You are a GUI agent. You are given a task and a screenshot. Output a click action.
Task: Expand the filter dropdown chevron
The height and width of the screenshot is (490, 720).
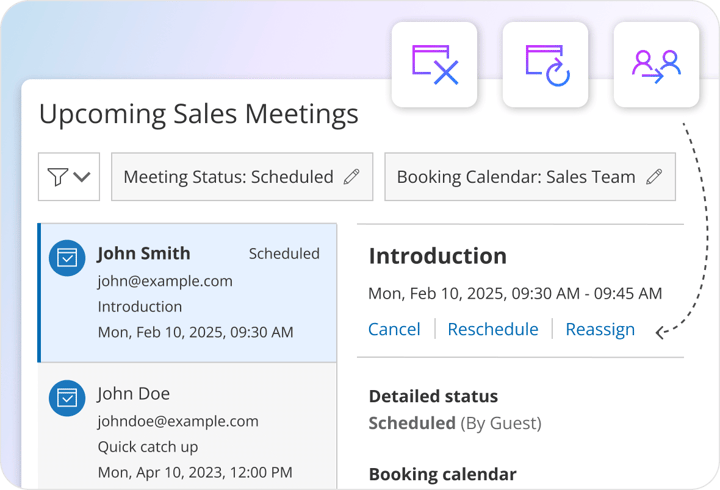(82, 177)
